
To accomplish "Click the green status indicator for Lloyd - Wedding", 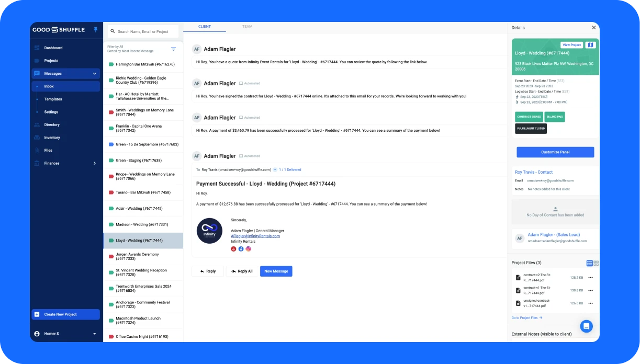I will (110, 240).
